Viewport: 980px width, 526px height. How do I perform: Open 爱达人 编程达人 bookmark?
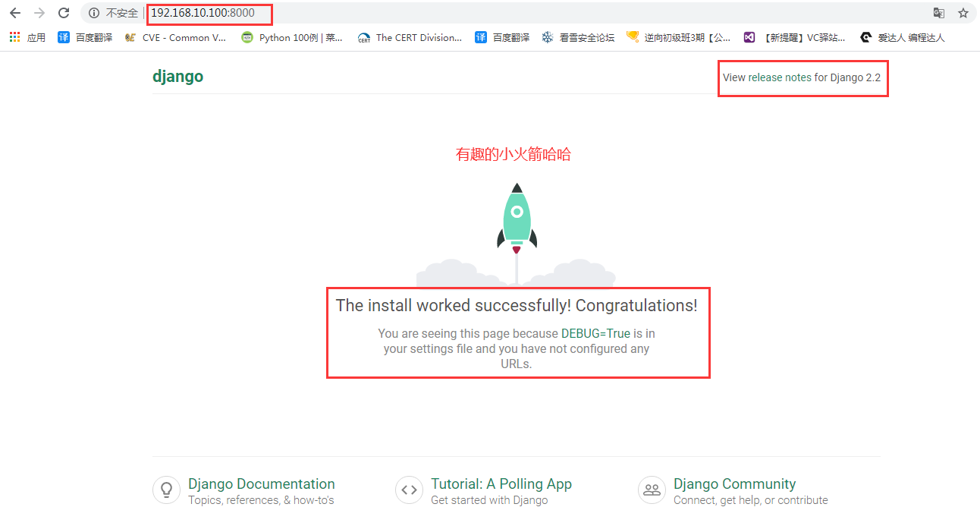[903, 37]
